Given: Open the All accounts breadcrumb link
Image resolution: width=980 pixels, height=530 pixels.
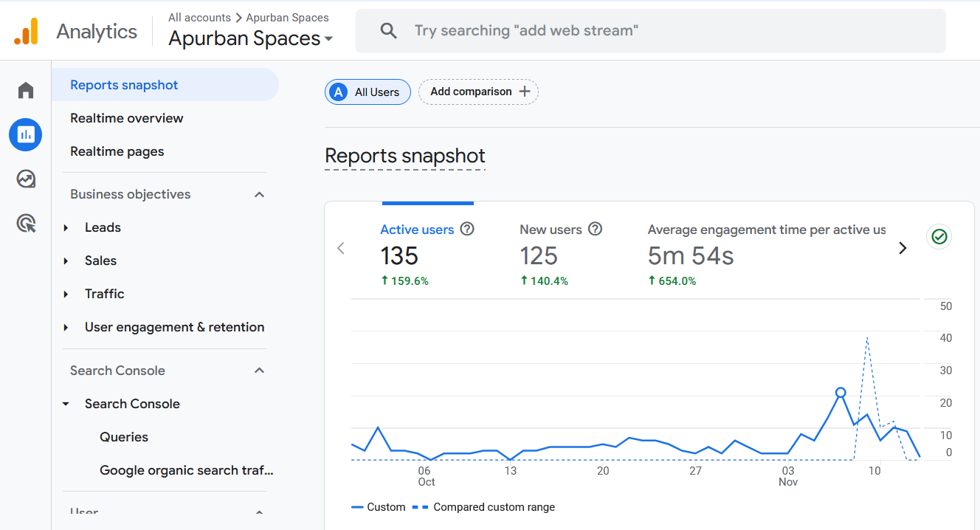Looking at the screenshot, I should (x=199, y=17).
